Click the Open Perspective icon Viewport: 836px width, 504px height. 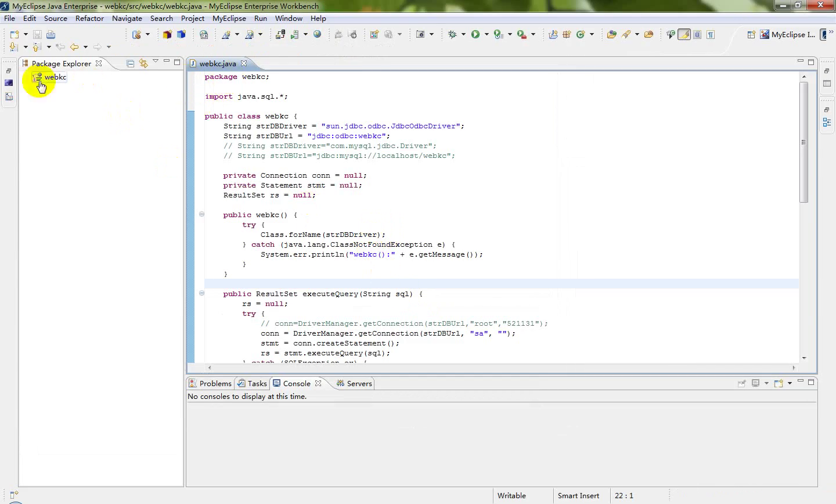tap(751, 35)
